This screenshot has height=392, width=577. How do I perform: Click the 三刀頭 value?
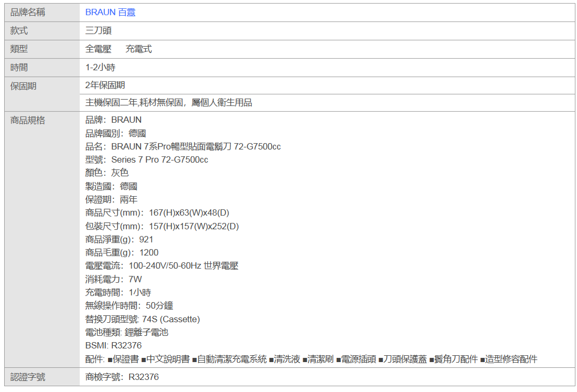(98, 30)
